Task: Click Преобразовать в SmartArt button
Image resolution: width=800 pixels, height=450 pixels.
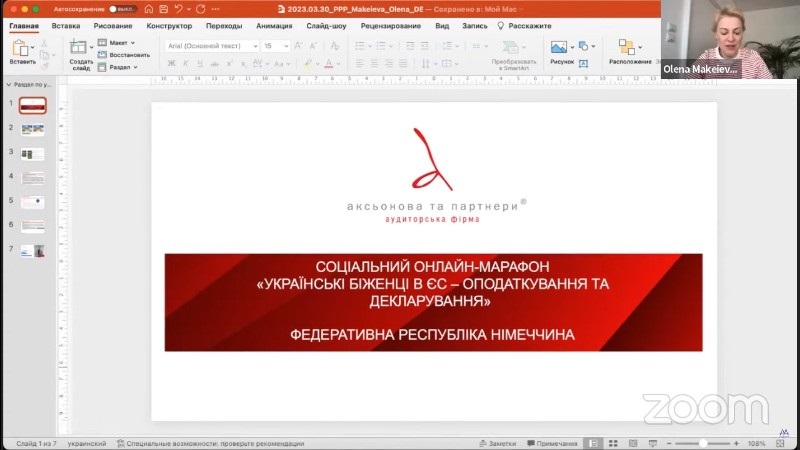Action: (514, 55)
